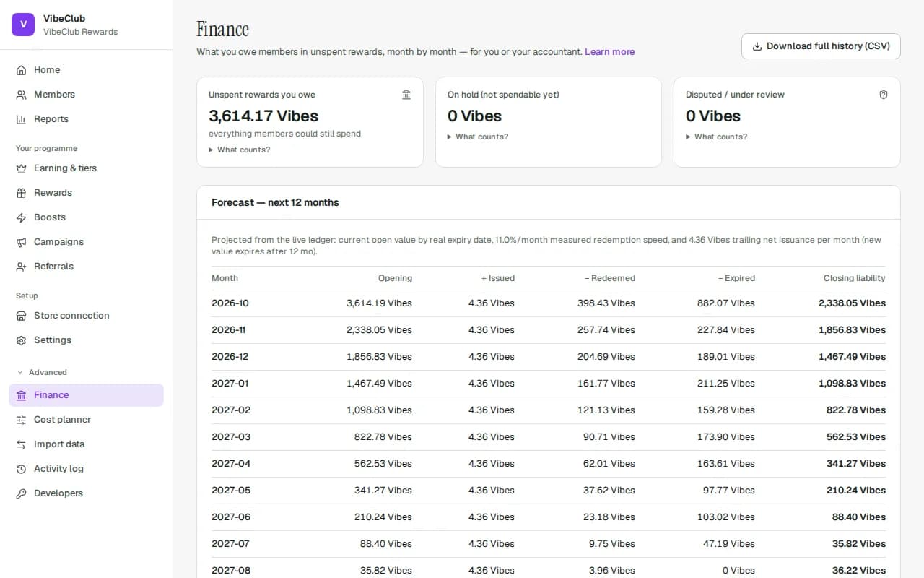This screenshot has width=924, height=578.
Task: Expand What counts under Unspent rewards
Action: pyautogui.click(x=240, y=150)
